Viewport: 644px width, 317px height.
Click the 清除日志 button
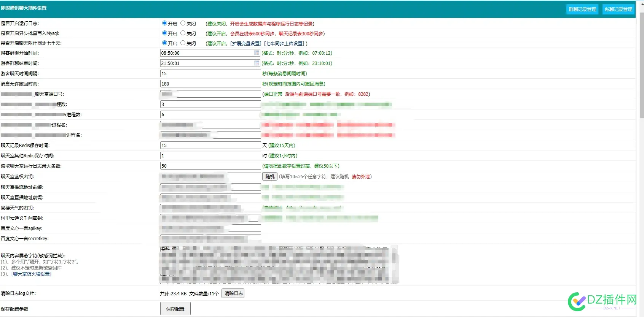point(233,293)
